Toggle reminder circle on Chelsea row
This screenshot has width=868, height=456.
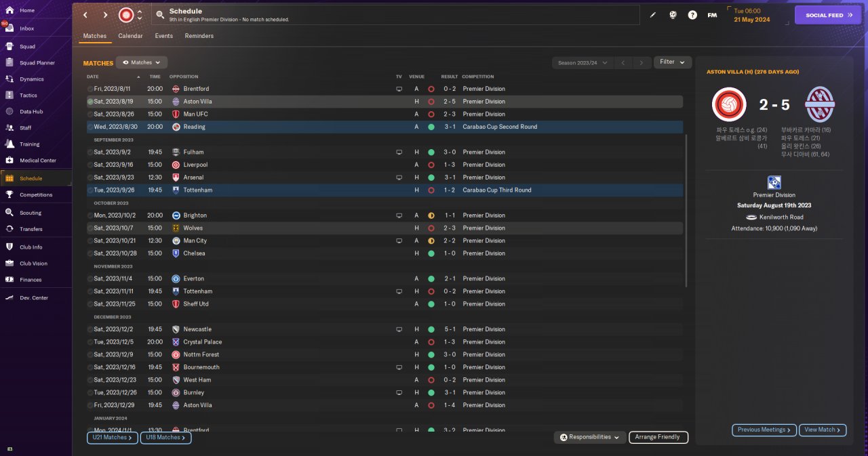coord(90,253)
